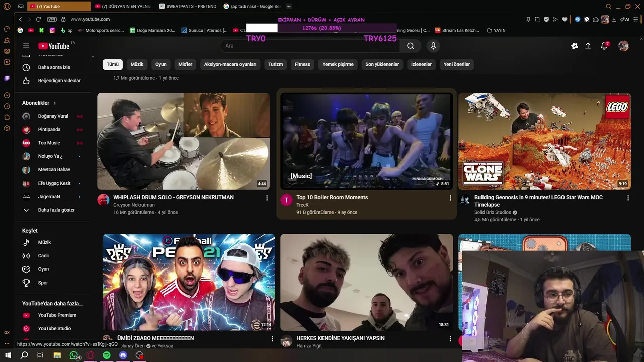
Task: Select the Oyun filter chip
Action: point(161,64)
